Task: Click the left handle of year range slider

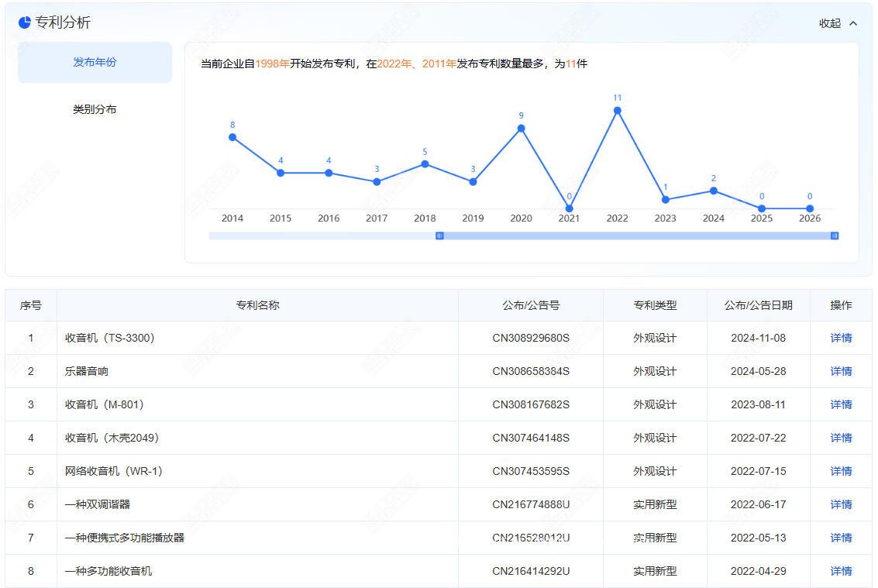Action: (x=439, y=236)
